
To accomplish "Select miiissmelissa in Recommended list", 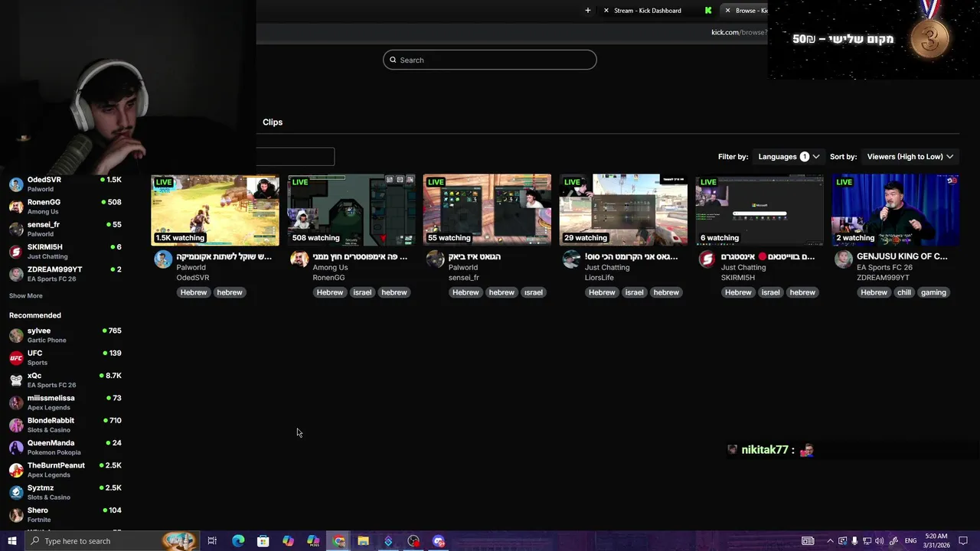I will point(65,403).
